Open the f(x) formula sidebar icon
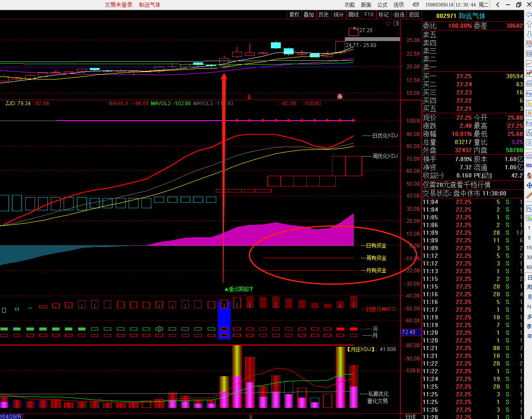Image resolution: width=532 pixels, height=419 pixels. click(529, 133)
